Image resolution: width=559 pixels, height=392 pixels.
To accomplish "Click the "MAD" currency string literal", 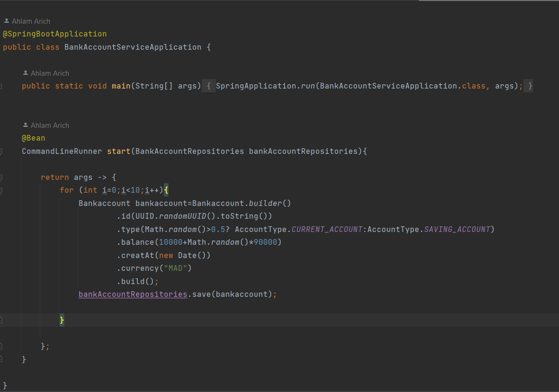I will (176, 268).
